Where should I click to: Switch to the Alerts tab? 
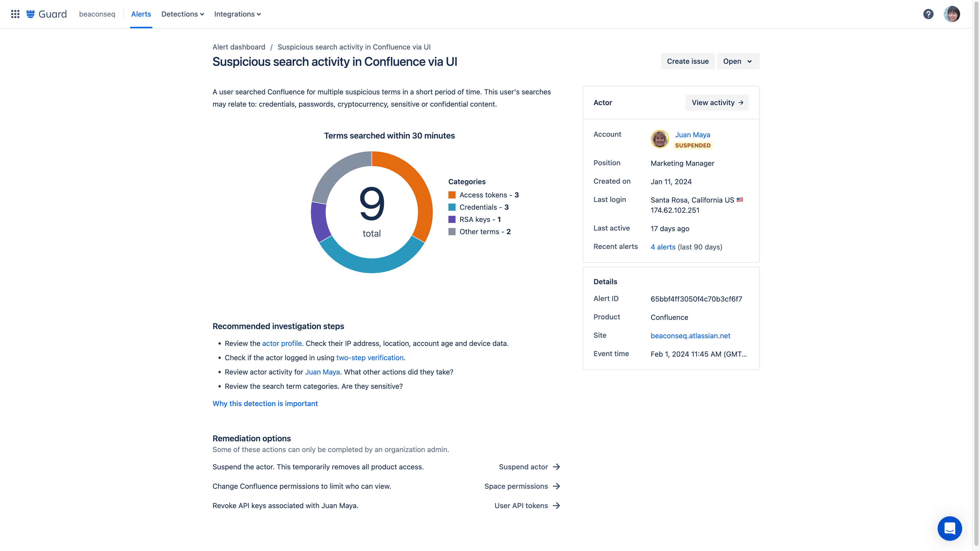[141, 14]
